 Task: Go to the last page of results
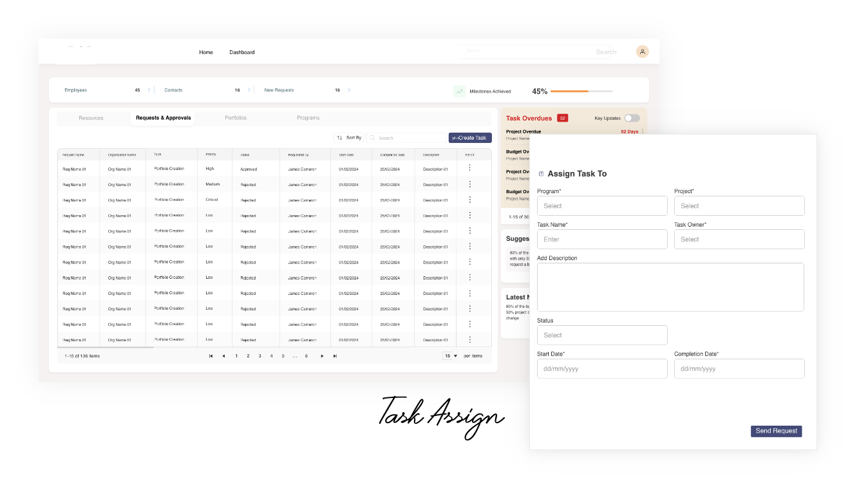[335, 356]
